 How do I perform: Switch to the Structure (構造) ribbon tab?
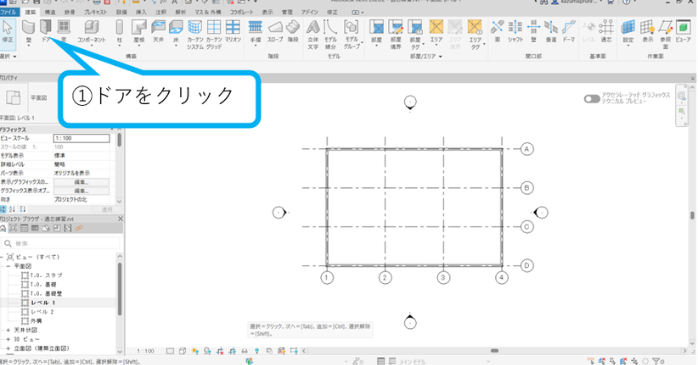pos(50,12)
